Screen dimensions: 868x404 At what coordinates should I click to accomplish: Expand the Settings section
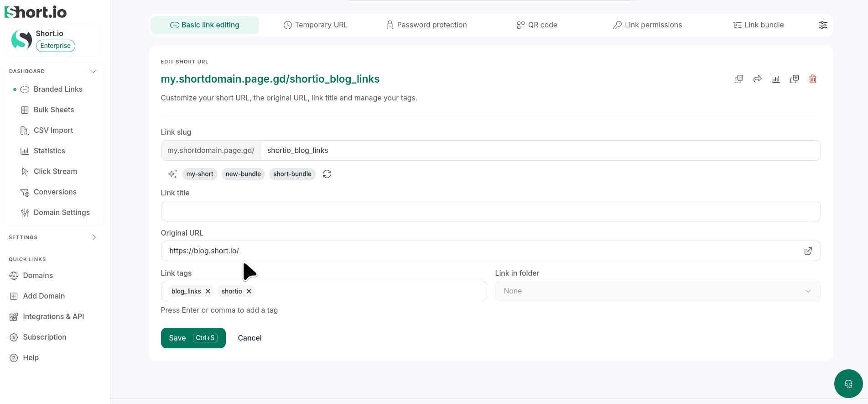(94, 237)
